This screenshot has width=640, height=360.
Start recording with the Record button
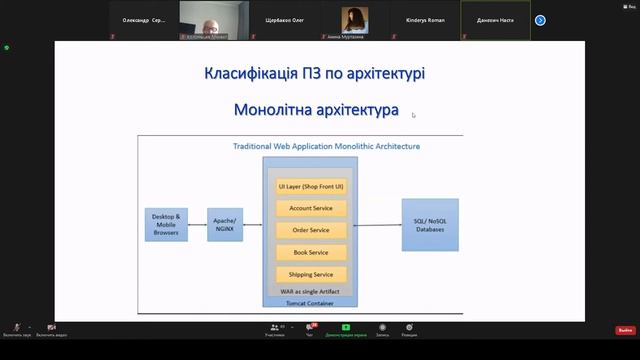(x=382, y=330)
